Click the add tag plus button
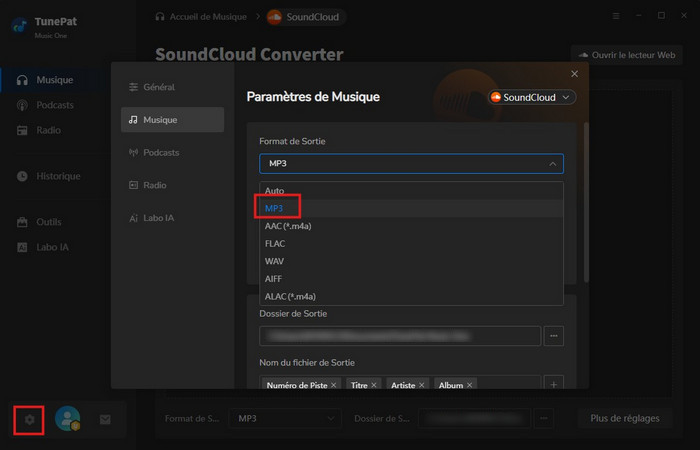 pos(555,384)
